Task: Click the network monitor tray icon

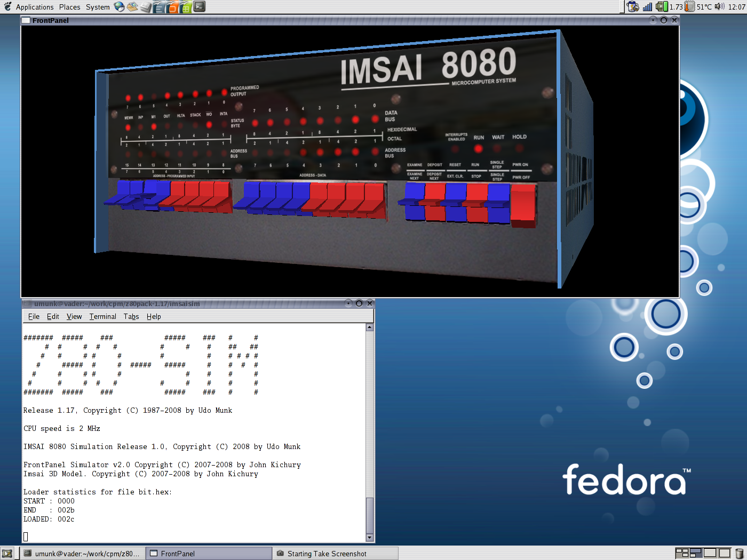Action: 647,7
